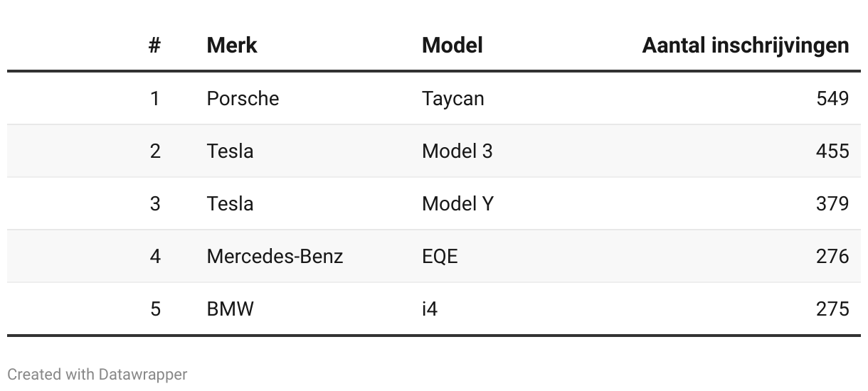Screen dimensions: 868x391
Task: Select the Model 3 cell
Action: click(x=457, y=151)
